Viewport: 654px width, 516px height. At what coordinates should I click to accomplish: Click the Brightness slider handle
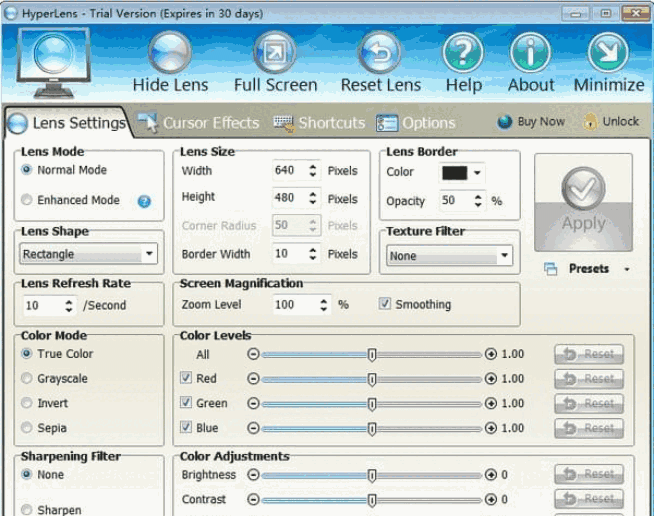coord(372,475)
